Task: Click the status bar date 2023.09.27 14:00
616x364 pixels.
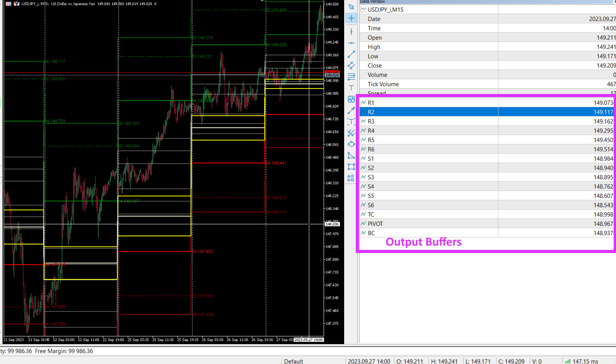Action: [x=369, y=361]
